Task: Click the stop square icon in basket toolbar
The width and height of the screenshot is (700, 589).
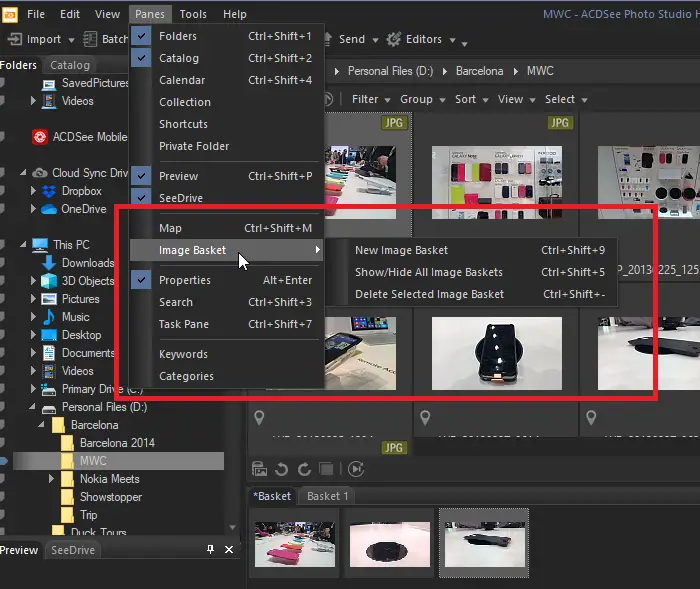Action: pyautogui.click(x=326, y=469)
